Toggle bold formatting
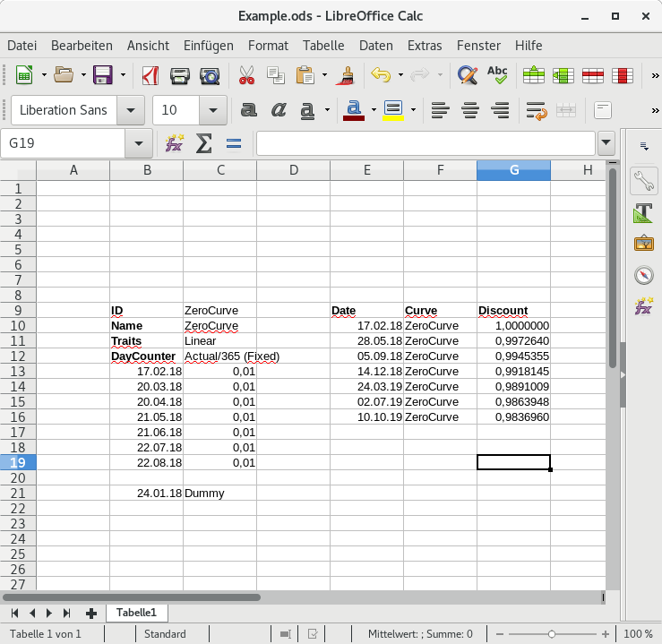 (x=249, y=110)
